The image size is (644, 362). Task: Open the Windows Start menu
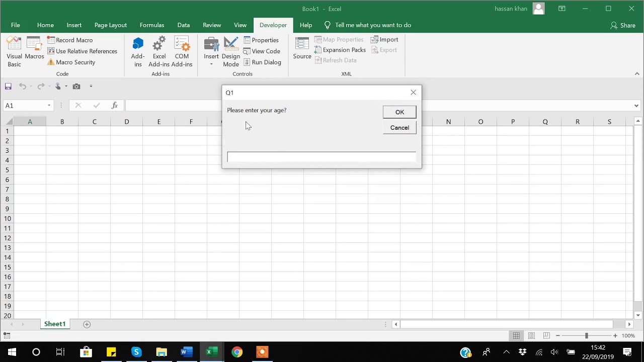[12, 352]
